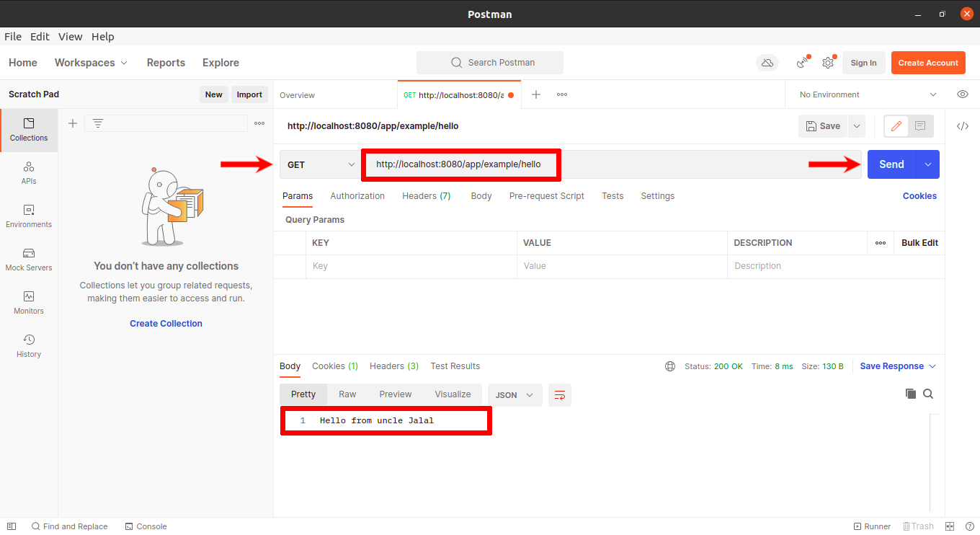The width and height of the screenshot is (980, 535).
Task: Switch response view to Raw
Action: [x=347, y=394]
